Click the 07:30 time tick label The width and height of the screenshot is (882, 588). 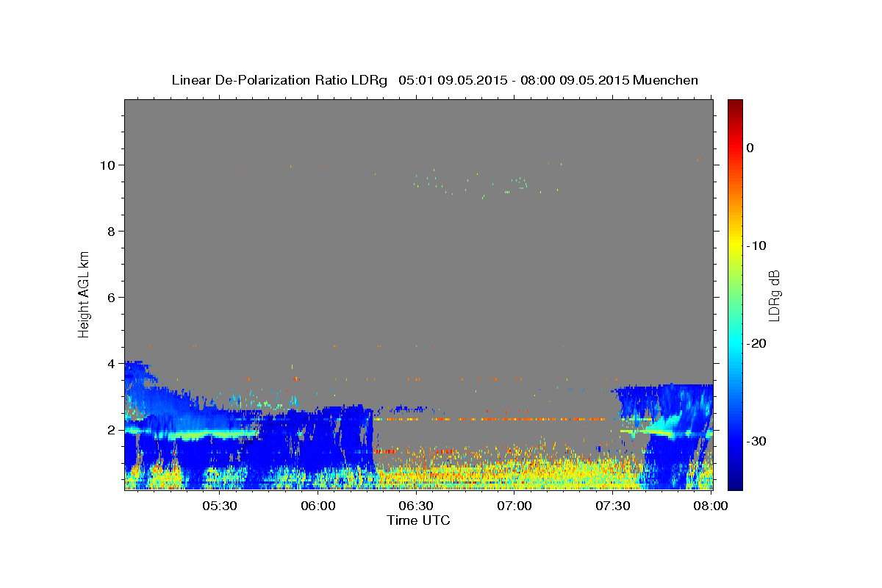[x=613, y=506]
